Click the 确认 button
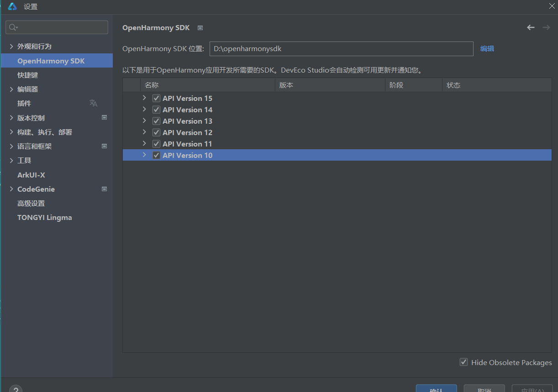 [x=436, y=388]
